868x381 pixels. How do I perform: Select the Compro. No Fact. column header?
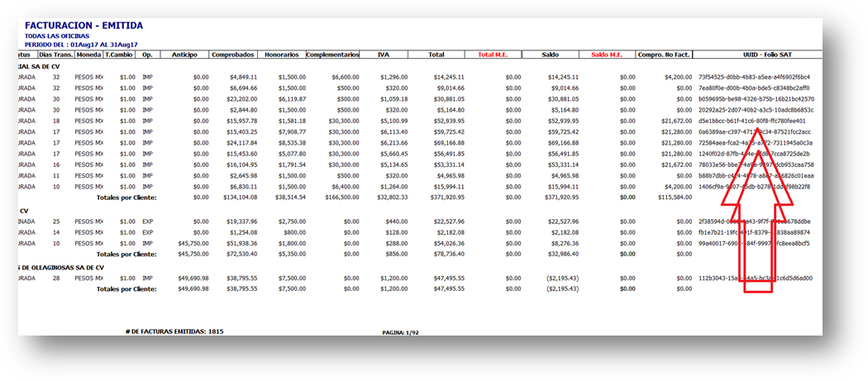click(665, 55)
